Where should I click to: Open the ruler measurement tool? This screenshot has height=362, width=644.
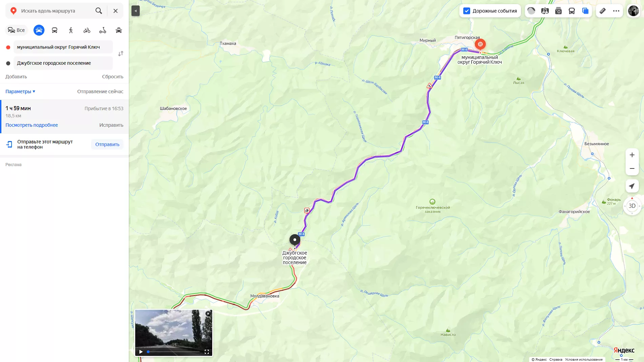(x=602, y=11)
